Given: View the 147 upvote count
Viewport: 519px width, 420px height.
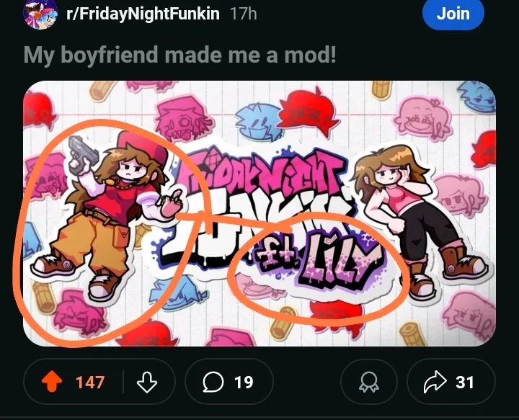Looking at the screenshot, I should coord(89,382).
